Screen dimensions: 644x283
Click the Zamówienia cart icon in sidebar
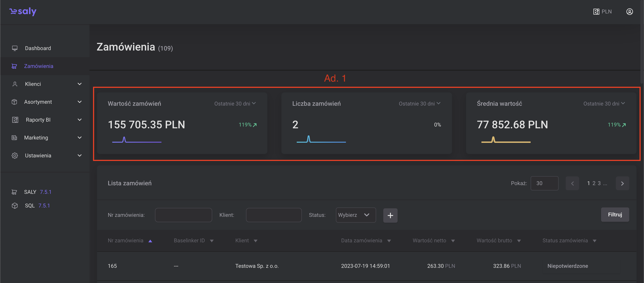pyautogui.click(x=14, y=66)
